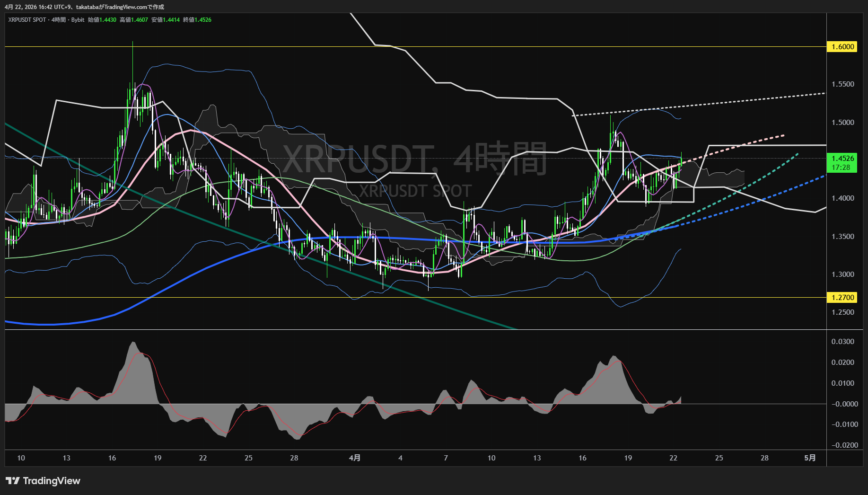Click the yellow 1.2700 price label
Image resolution: width=868 pixels, height=495 pixels.
point(842,297)
